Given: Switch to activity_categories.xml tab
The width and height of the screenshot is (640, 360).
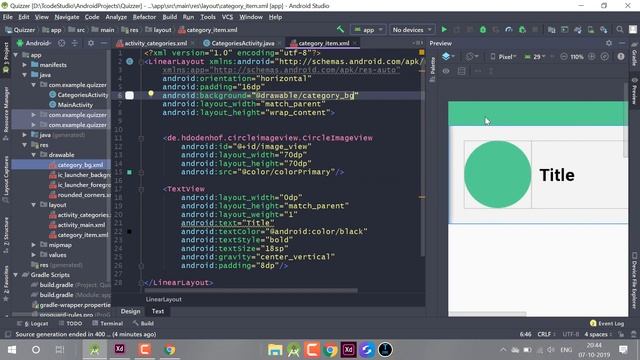Looking at the screenshot, I should click(x=155, y=43).
